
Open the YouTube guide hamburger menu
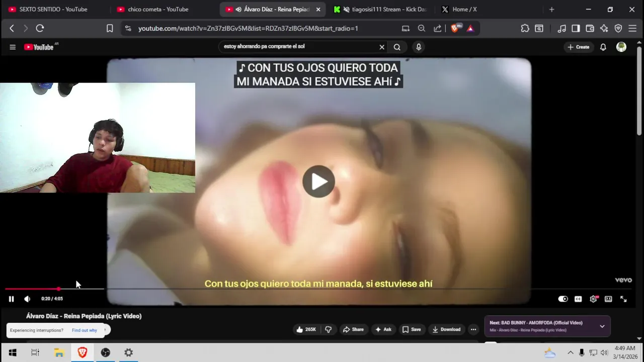click(x=13, y=47)
